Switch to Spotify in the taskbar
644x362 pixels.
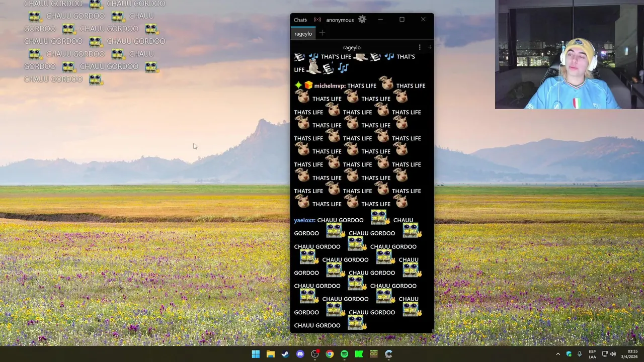click(x=344, y=354)
